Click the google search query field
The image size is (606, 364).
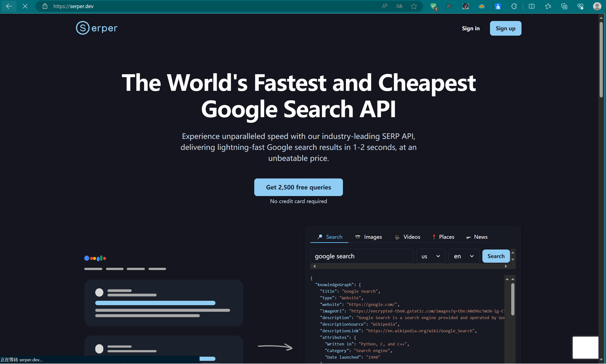point(361,256)
